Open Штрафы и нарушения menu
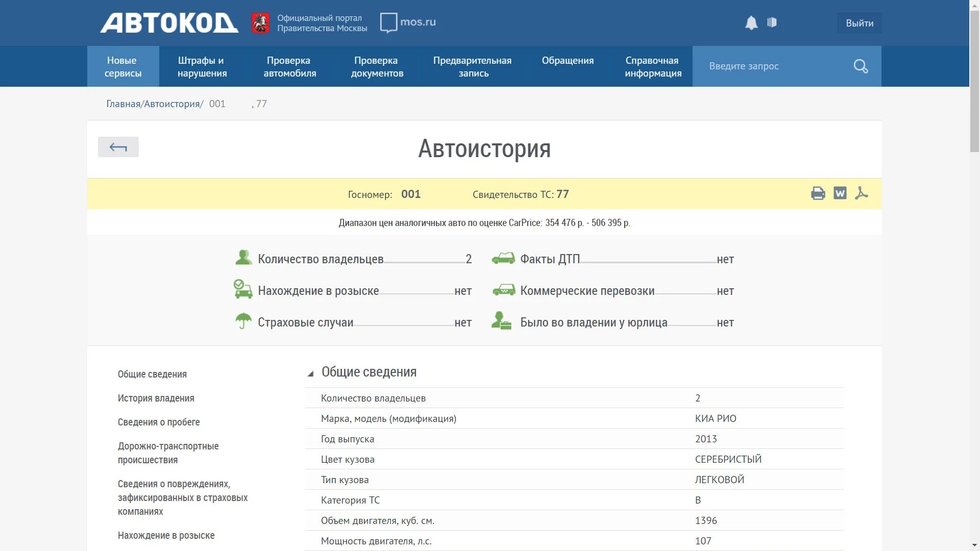Image resolution: width=980 pixels, height=551 pixels. (202, 67)
